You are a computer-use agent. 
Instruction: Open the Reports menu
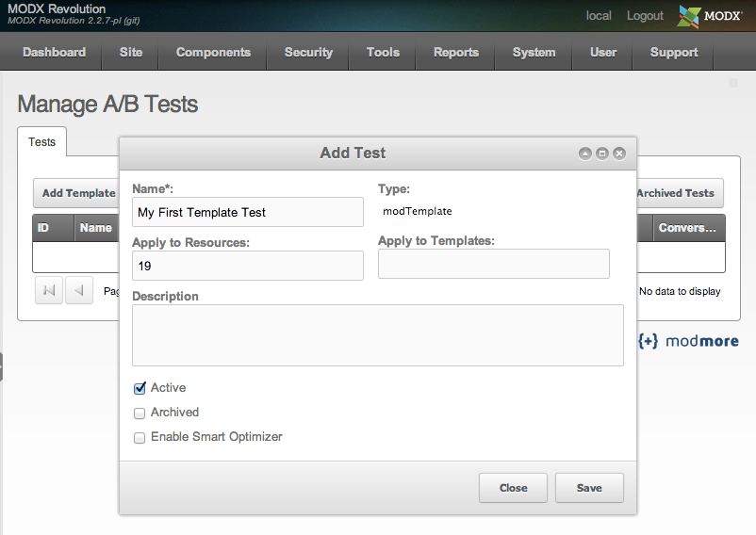coord(456,52)
